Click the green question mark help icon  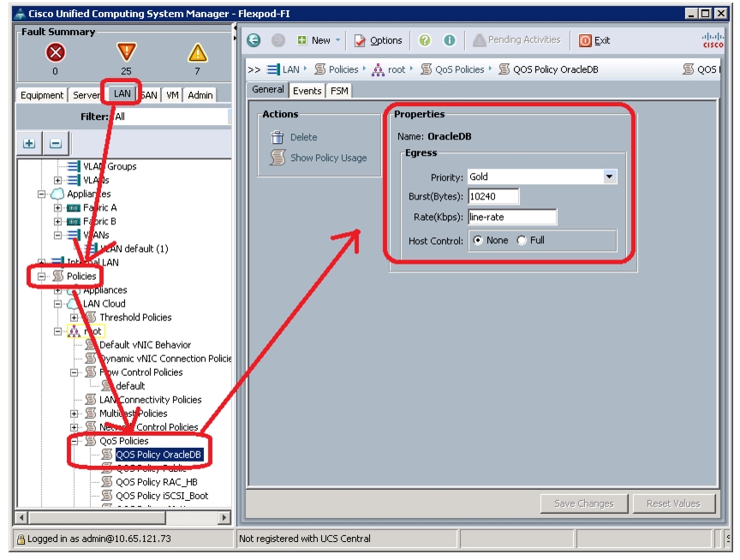[x=424, y=40]
